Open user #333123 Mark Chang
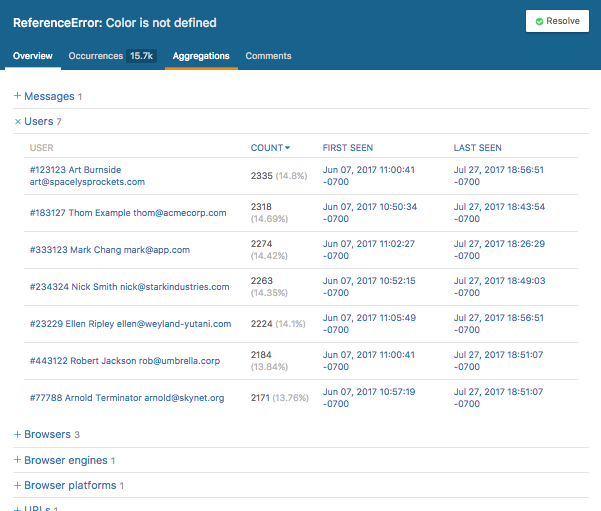Viewport: 601px width, 511px height. (110, 250)
